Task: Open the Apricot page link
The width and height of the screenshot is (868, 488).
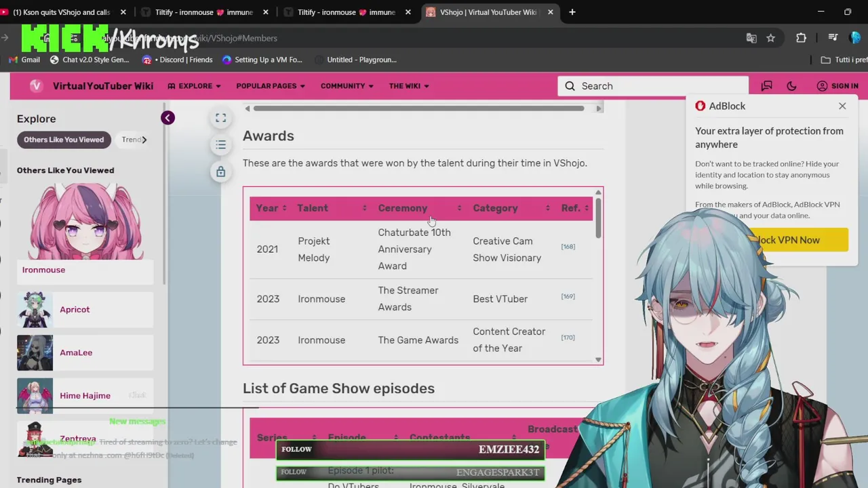Action: (75, 310)
